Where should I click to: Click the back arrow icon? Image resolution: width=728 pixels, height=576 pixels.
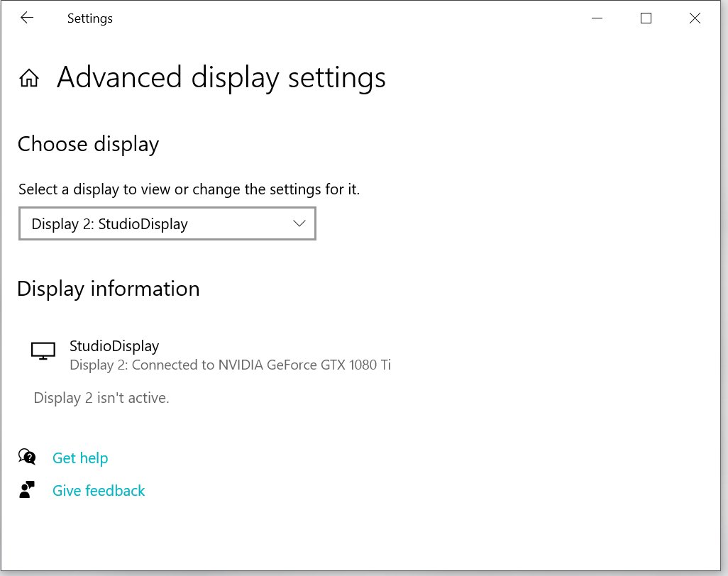point(26,18)
